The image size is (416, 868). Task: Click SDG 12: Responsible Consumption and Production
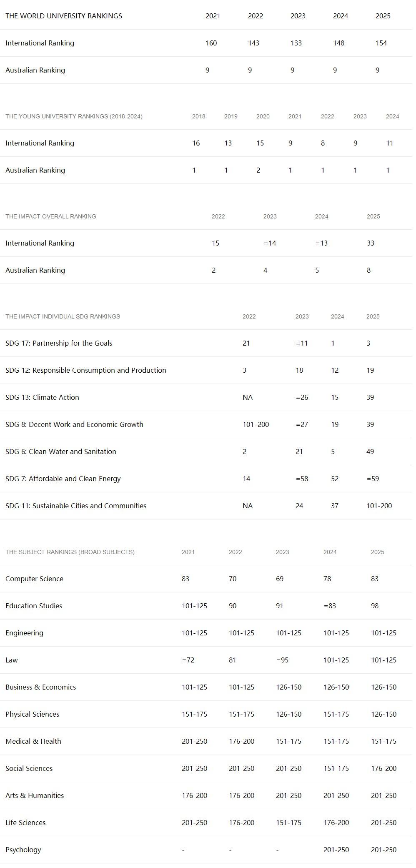86,370
